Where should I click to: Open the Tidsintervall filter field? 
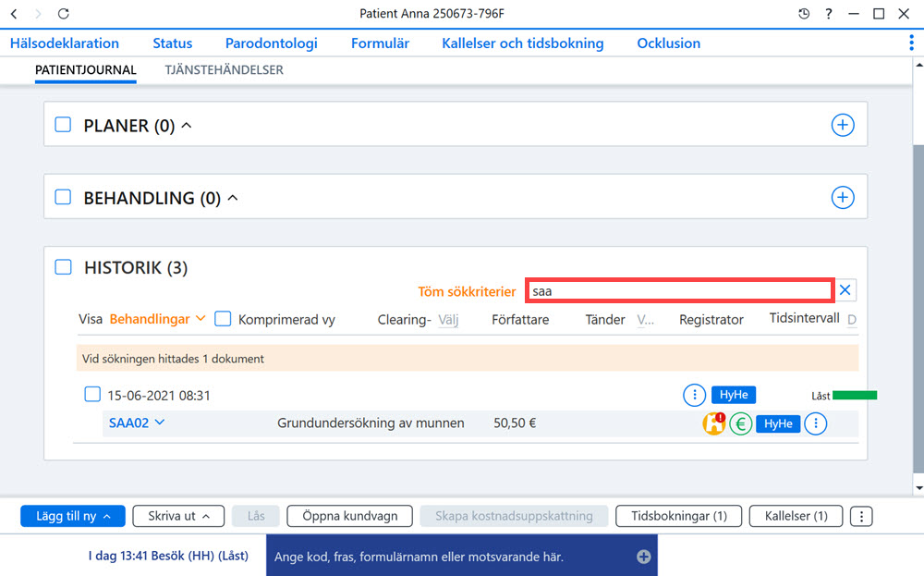coord(852,320)
